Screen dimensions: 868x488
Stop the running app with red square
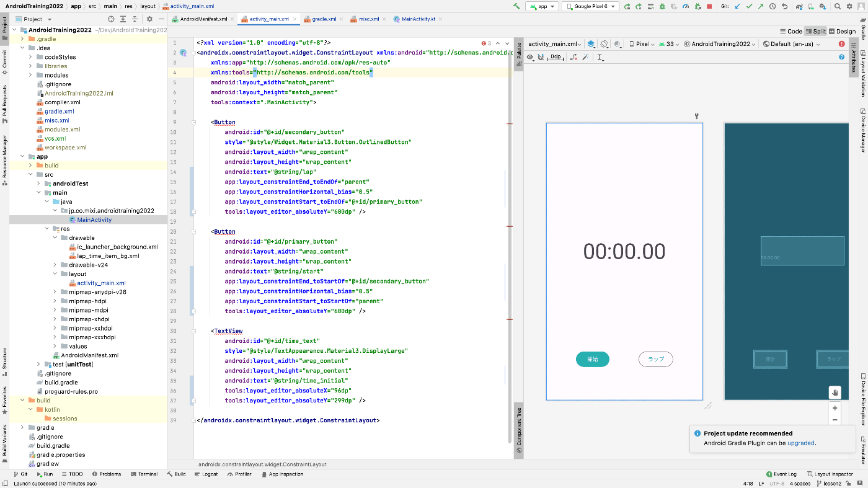709,6
